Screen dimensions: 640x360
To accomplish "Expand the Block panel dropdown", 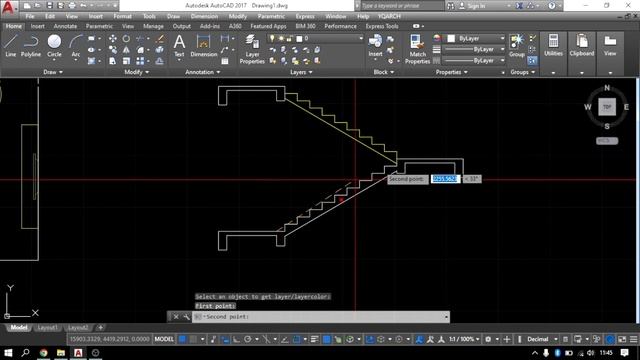I will click(384, 72).
